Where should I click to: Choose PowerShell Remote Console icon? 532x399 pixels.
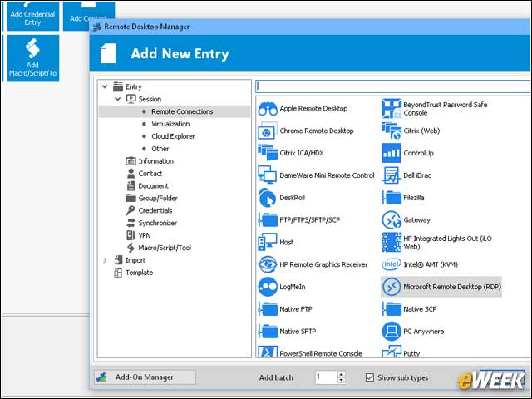click(268, 352)
